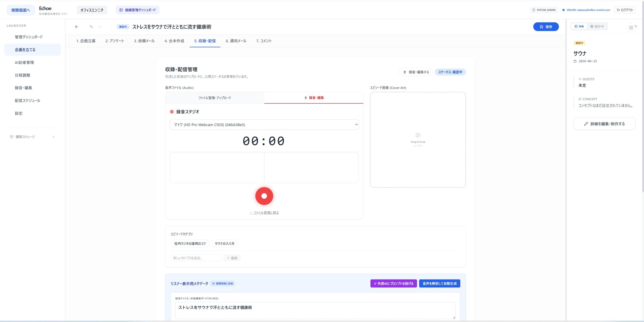Viewport: 644px width, 322px height.
Task: Focus the 新しいカテゴリを追加 input field
Action: tap(196, 258)
